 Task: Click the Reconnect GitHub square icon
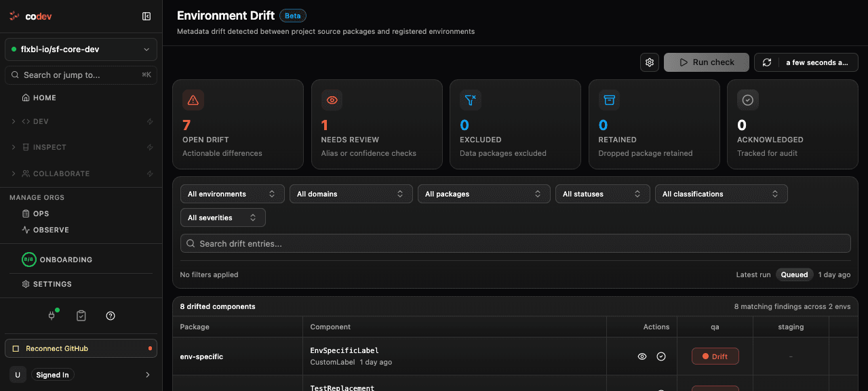(x=16, y=348)
